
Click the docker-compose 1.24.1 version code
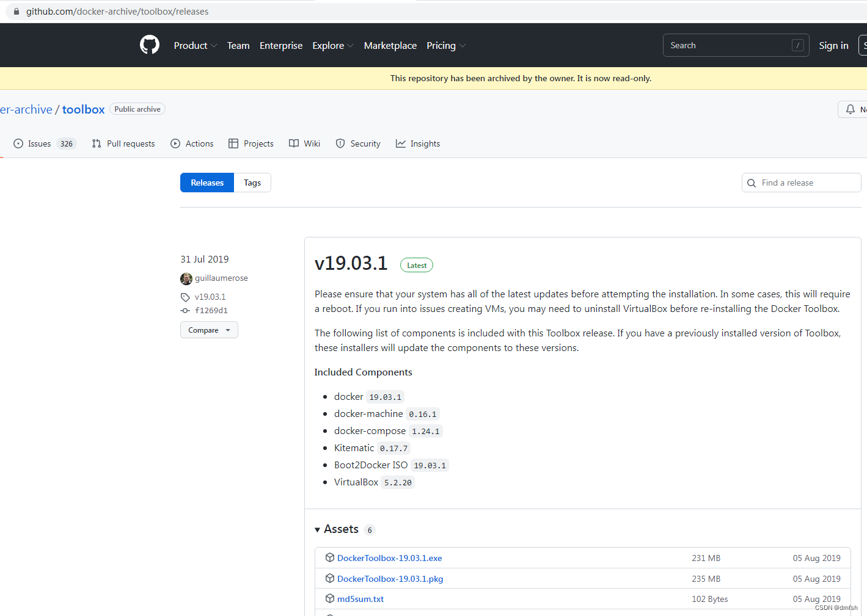(426, 431)
